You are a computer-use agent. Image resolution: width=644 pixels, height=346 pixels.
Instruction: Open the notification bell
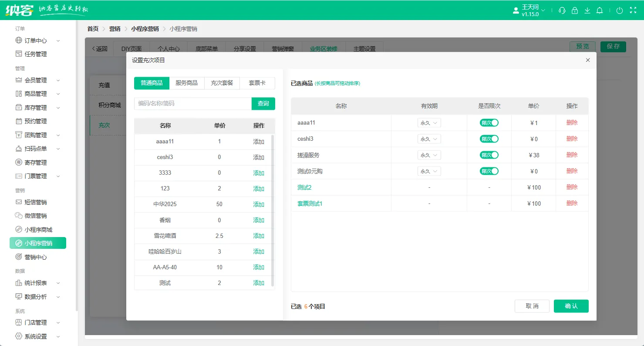(x=600, y=10)
